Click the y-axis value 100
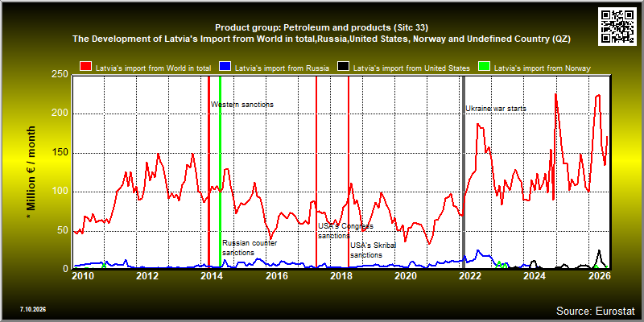The height and width of the screenshot is (322, 644). click(x=61, y=192)
